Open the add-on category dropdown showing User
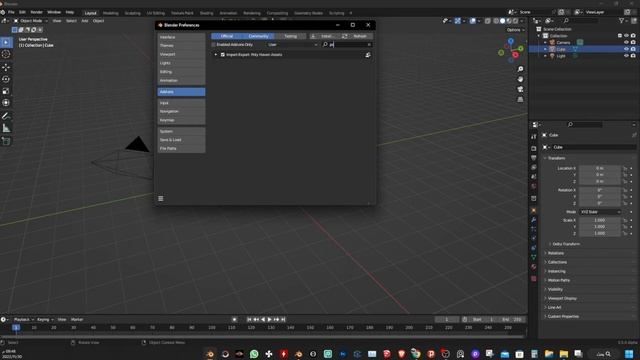Image resolution: width=640 pixels, height=360 pixels. pyautogui.click(x=293, y=44)
